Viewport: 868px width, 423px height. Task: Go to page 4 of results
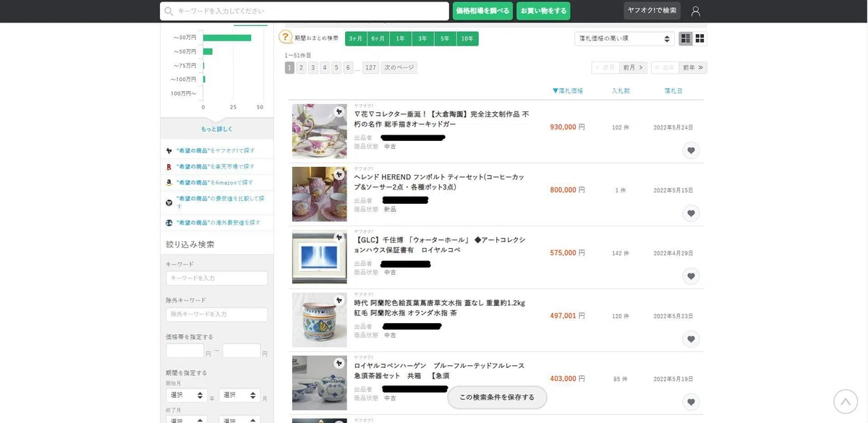point(325,67)
